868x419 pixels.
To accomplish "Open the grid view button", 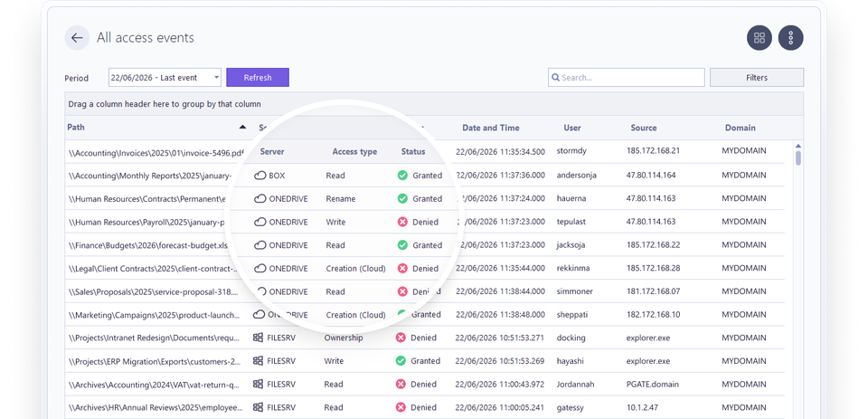I will click(759, 38).
